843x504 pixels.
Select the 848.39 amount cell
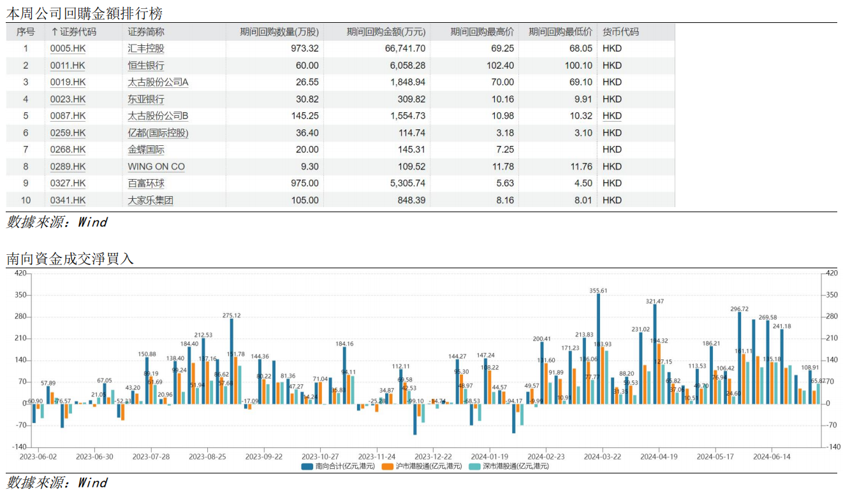tap(411, 201)
